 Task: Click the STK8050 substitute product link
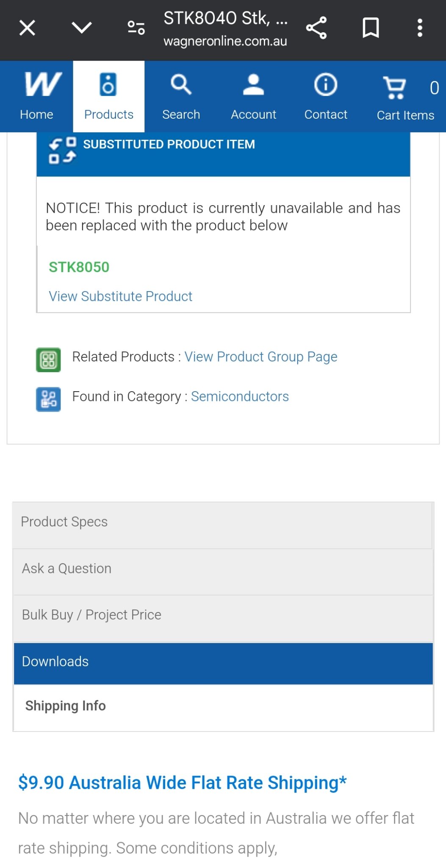click(79, 267)
